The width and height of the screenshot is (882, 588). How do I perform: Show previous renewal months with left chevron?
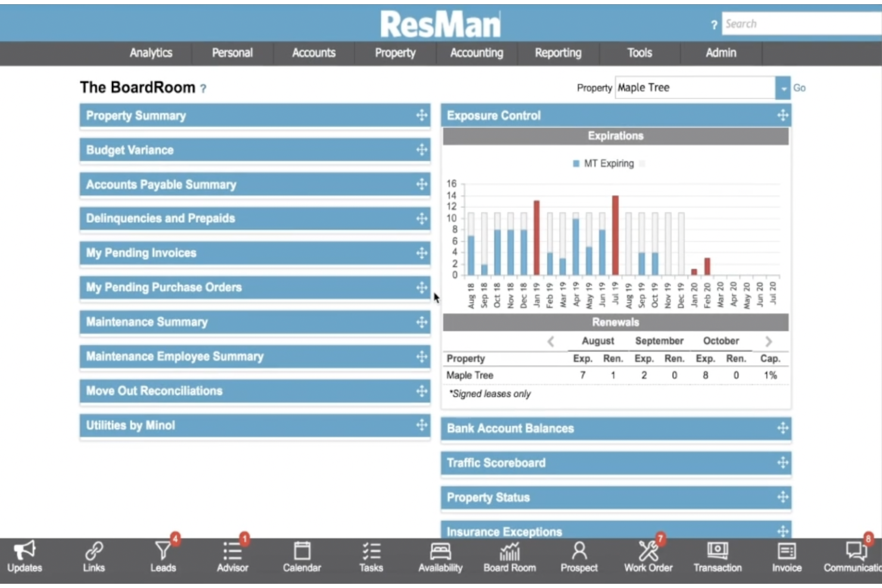coord(551,341)
